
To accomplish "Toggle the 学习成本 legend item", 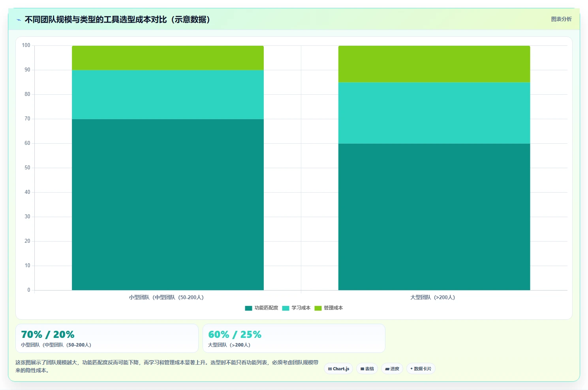I will click(296, 308).
